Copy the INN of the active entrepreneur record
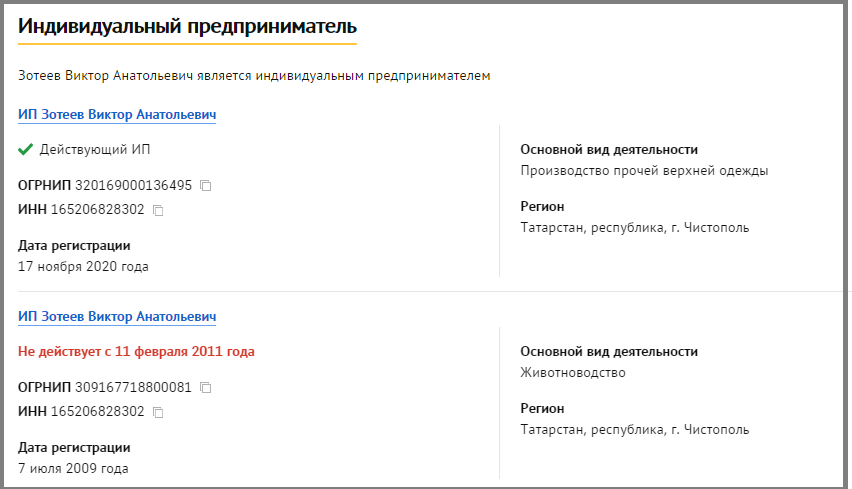This screenshot has width=852, height=489. [x=158, y=211]
